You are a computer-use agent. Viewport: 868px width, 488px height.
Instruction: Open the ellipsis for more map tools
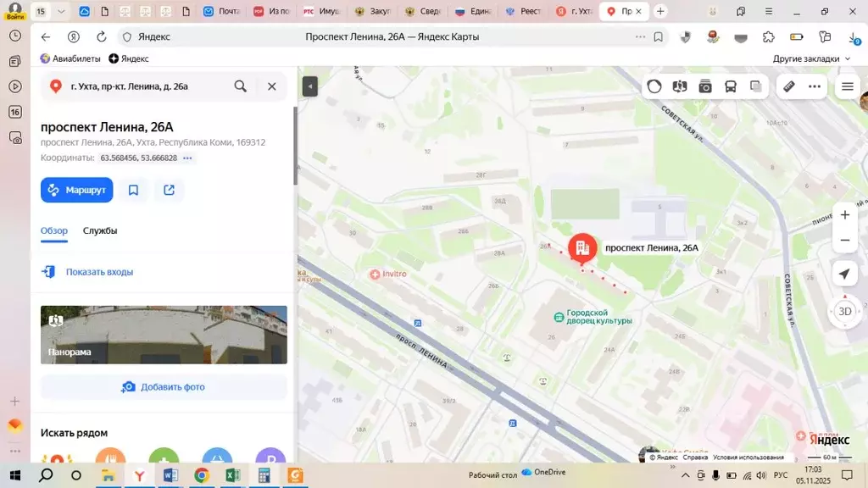pyautogui.click(x=813, y=86)
